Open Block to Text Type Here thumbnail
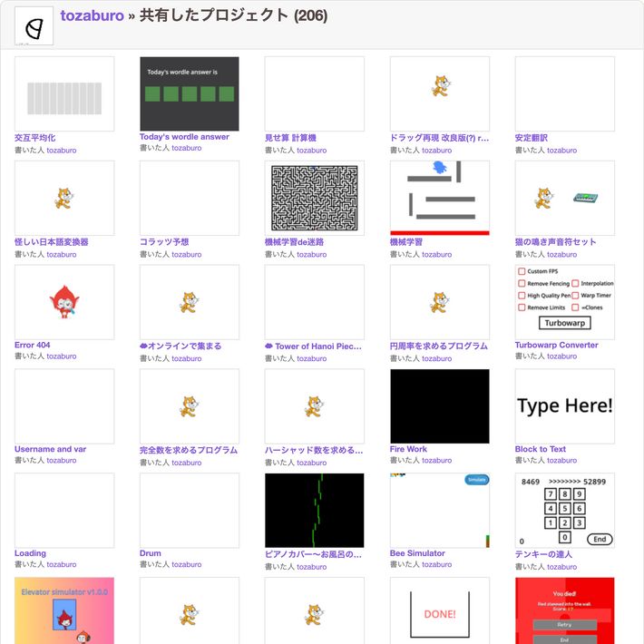644x644 pixels. 565,406
